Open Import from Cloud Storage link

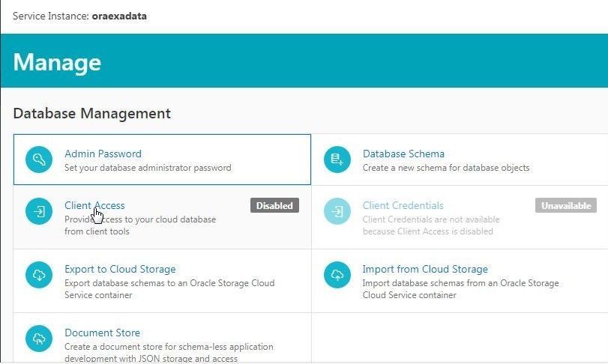pos(425,269)
